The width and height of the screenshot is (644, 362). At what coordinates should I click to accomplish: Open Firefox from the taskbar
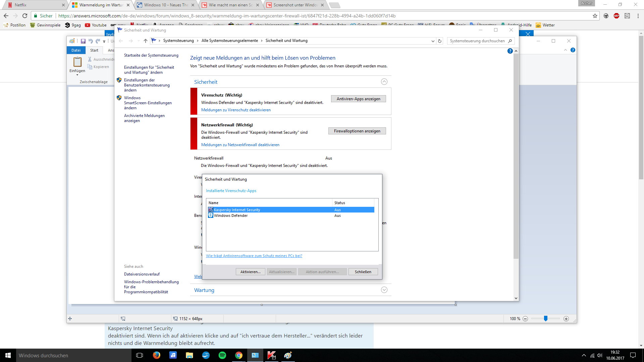156,355
